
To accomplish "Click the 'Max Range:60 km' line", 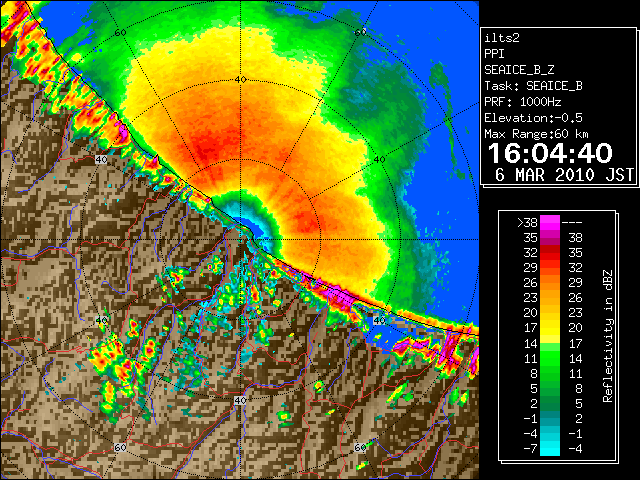I will (537, 134).
